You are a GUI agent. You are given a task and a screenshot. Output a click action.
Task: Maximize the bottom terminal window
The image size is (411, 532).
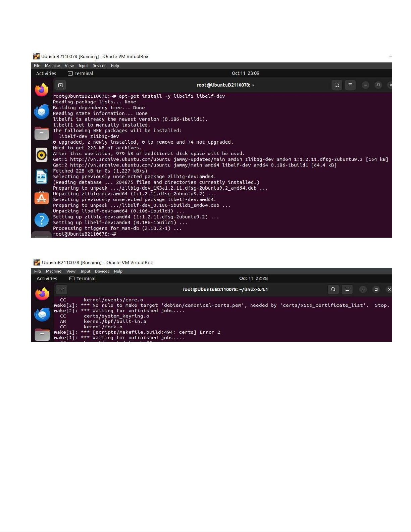tap(376, 289)
